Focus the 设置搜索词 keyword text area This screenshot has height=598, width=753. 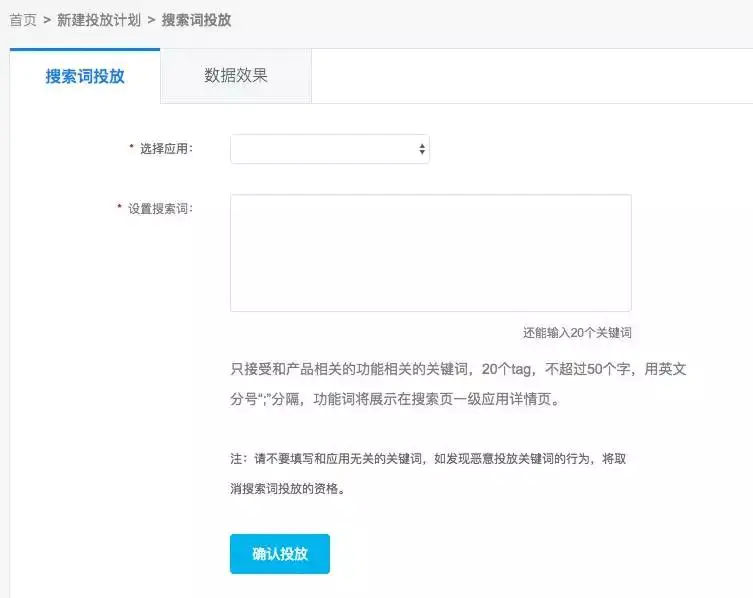tap(430, 253)
